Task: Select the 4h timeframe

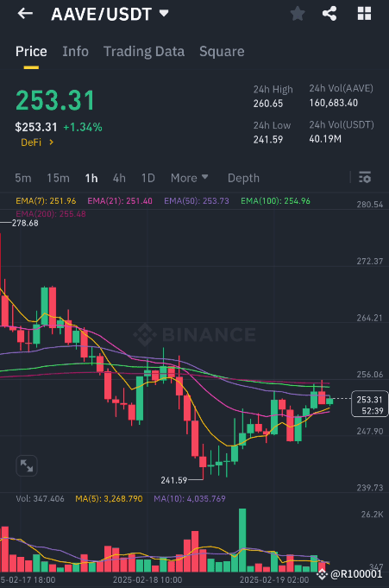Action: click(x=119, y=178)
